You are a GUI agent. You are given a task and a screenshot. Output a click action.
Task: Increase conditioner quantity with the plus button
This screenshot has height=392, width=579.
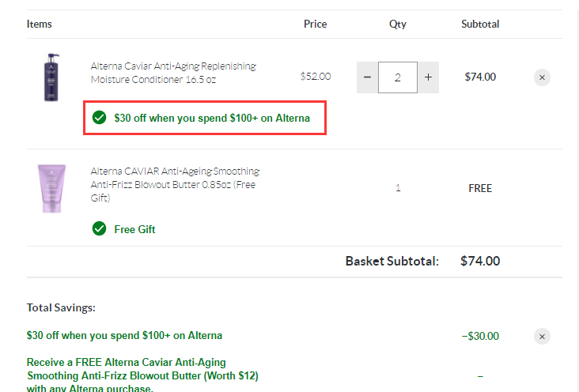click(x=429, y=77)
